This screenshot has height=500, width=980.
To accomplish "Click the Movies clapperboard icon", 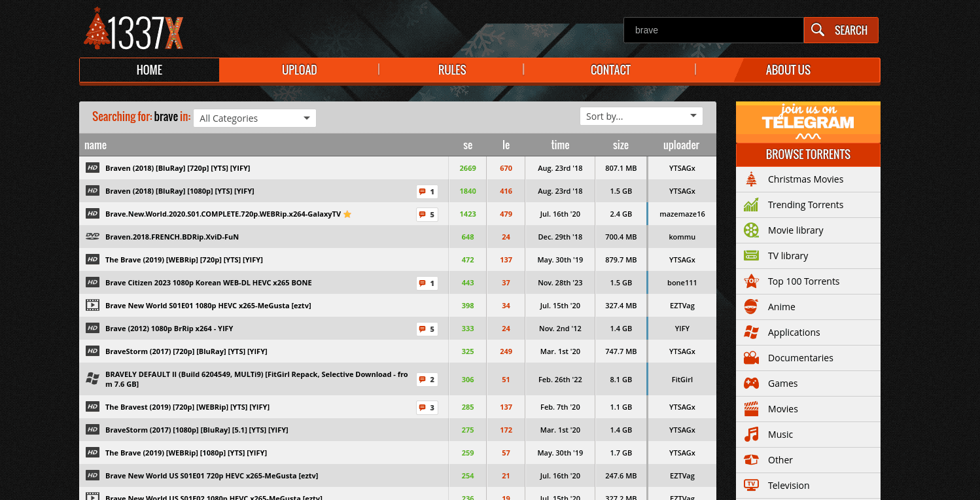I will pos(751,409).
